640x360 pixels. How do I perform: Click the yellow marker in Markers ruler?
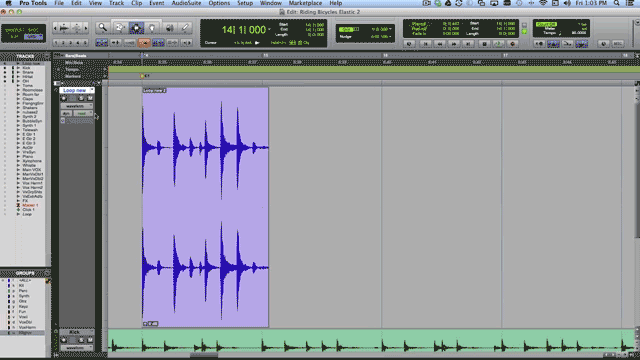pyautogui.click(x=142, y=76)
